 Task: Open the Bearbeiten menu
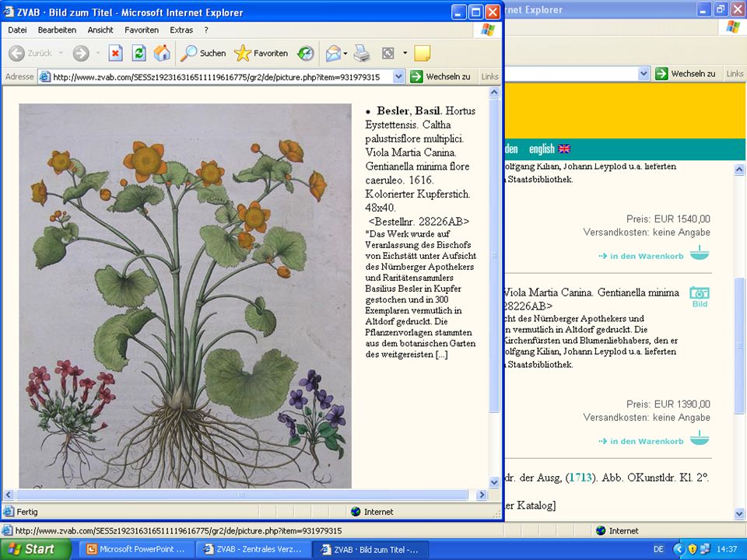pyautogui.click(x=57, y=30)
